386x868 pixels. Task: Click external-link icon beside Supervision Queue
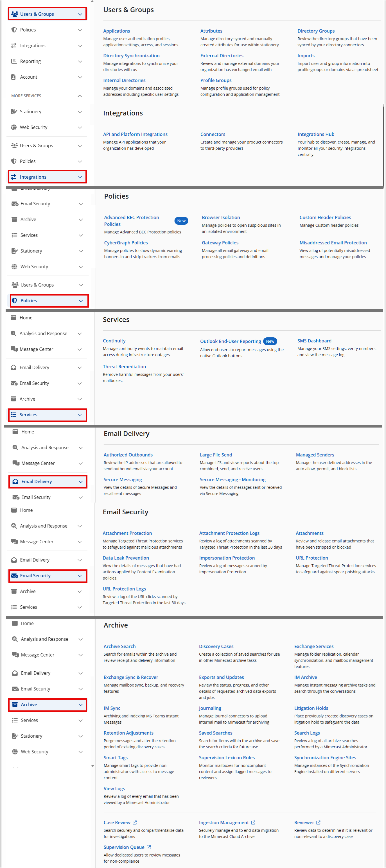pos(149,847)
